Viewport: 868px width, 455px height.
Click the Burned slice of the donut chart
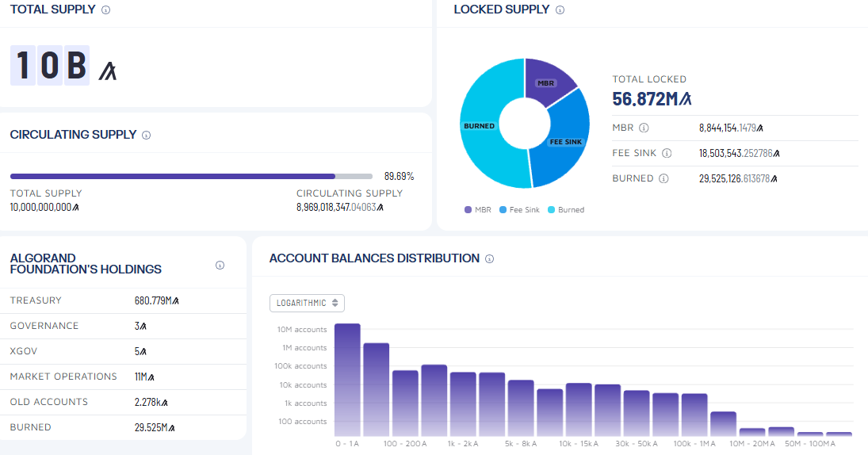(x=480, y=126)
